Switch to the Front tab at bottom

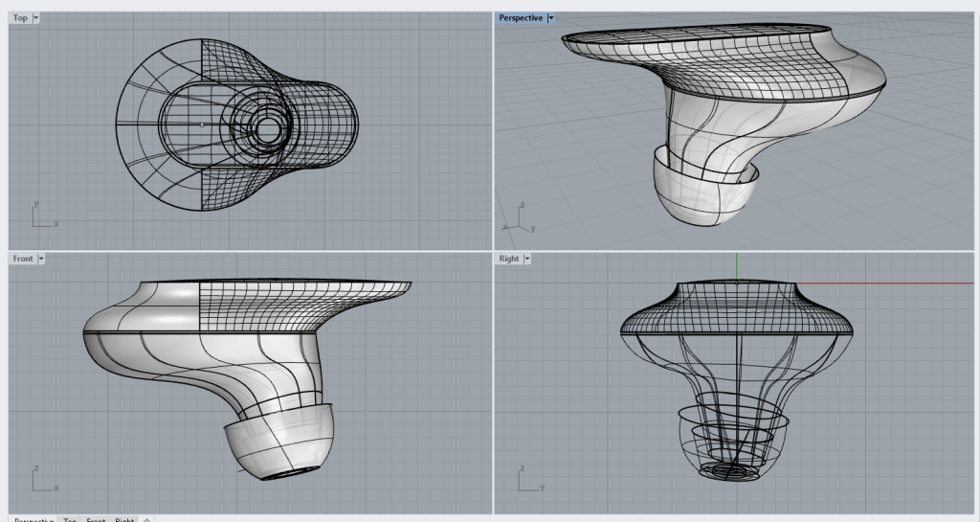[96, 519]
